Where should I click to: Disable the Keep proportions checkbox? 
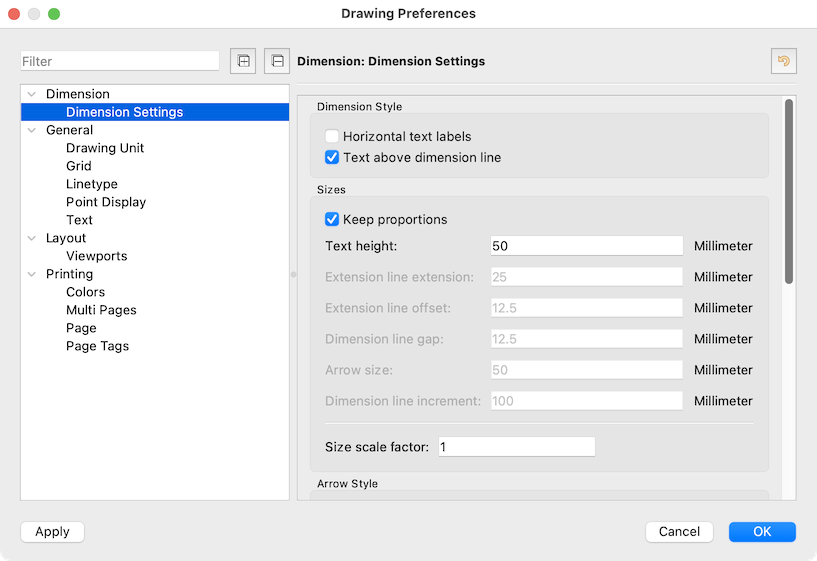(332, 219)
